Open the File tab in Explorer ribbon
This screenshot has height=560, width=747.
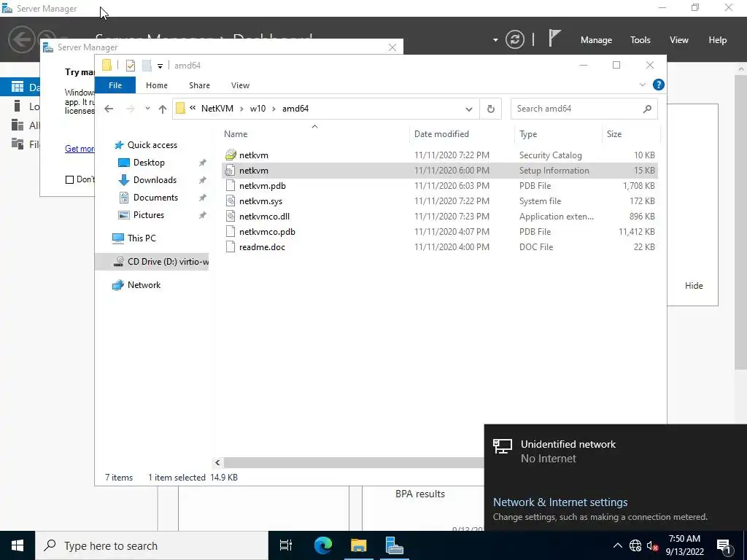click(x=115, y=85)
